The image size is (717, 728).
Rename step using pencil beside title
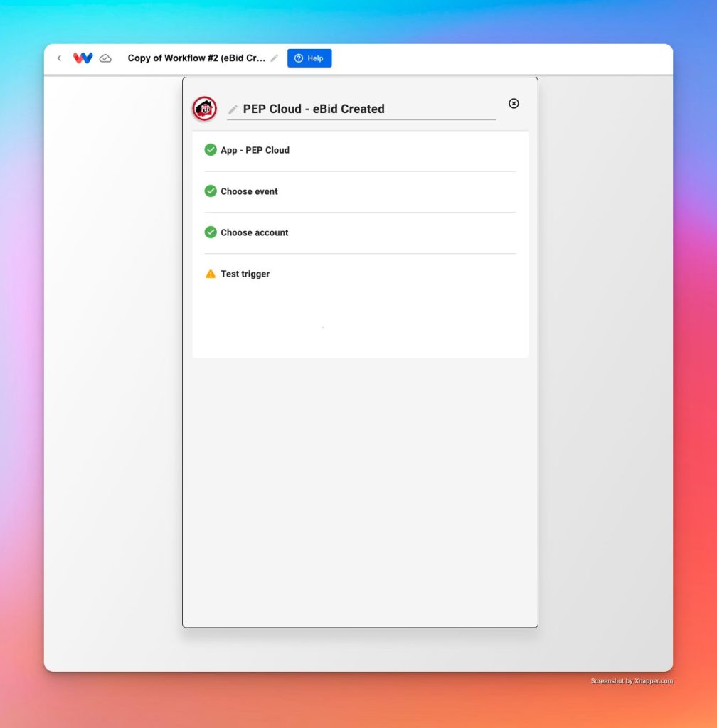233,109
